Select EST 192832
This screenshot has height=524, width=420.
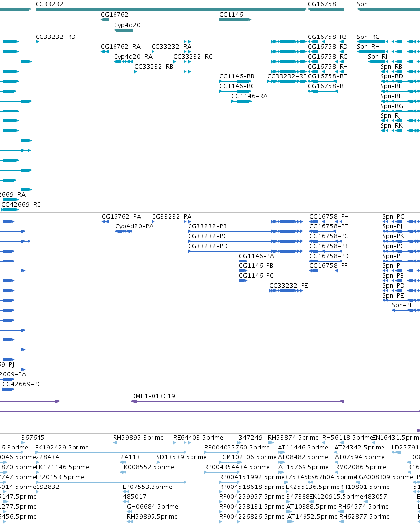pos(47,487)
